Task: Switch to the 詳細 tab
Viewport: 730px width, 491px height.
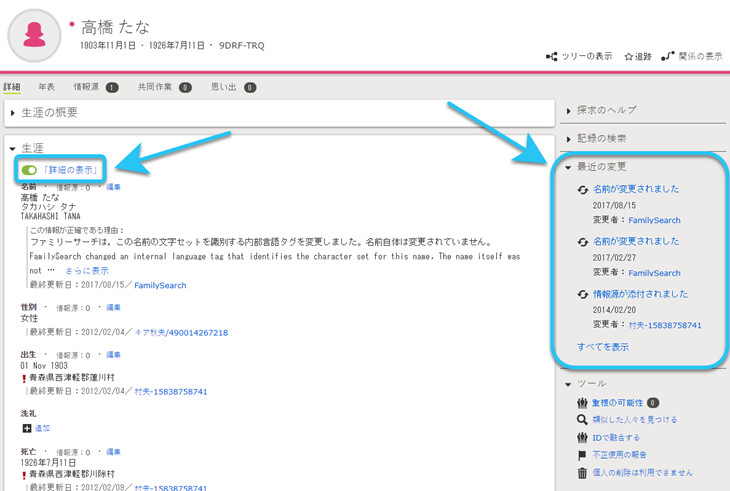Action: point(12,87)
